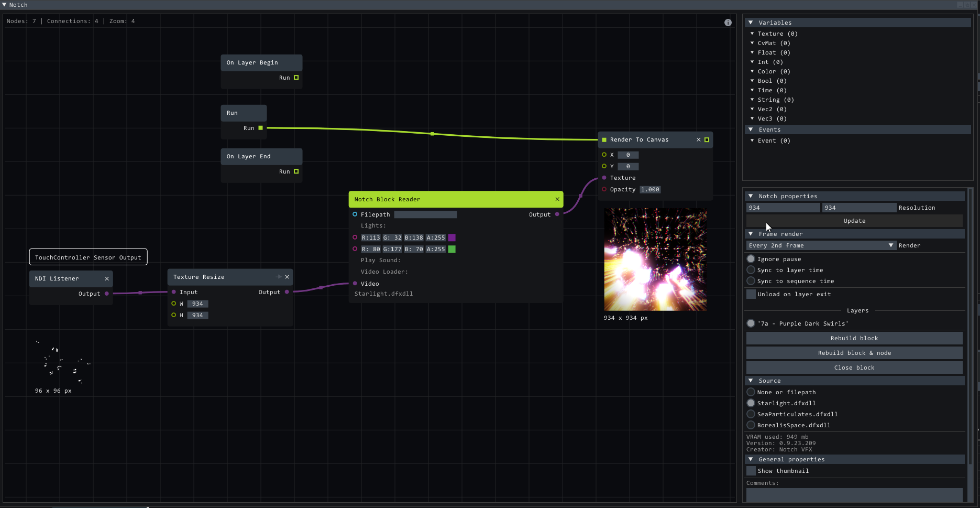This screenshot has width=980, height=508.
Task: Click the Rebuild block & node button
Action: point(854,353)
